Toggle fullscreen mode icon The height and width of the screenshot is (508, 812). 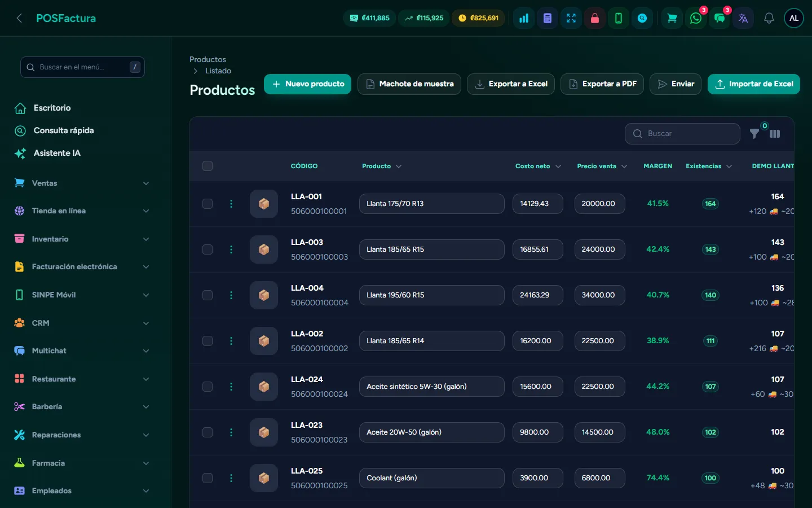tap(571, 18)
